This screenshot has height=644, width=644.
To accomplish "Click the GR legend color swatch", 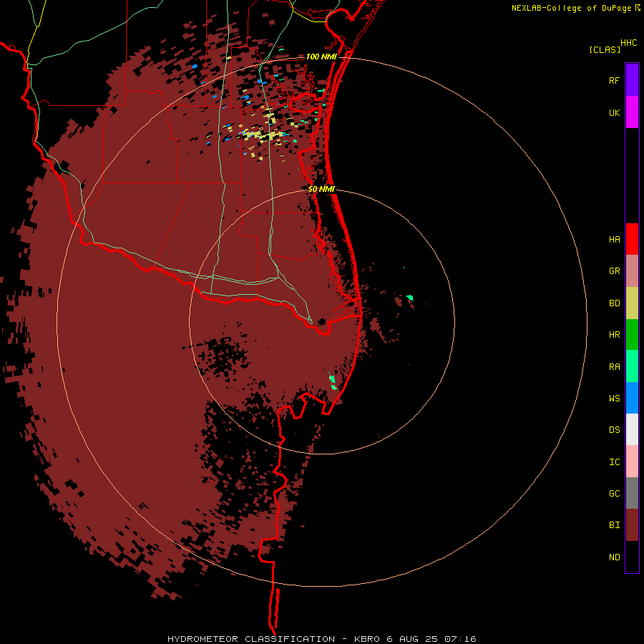I will click(x=632, y=271).
